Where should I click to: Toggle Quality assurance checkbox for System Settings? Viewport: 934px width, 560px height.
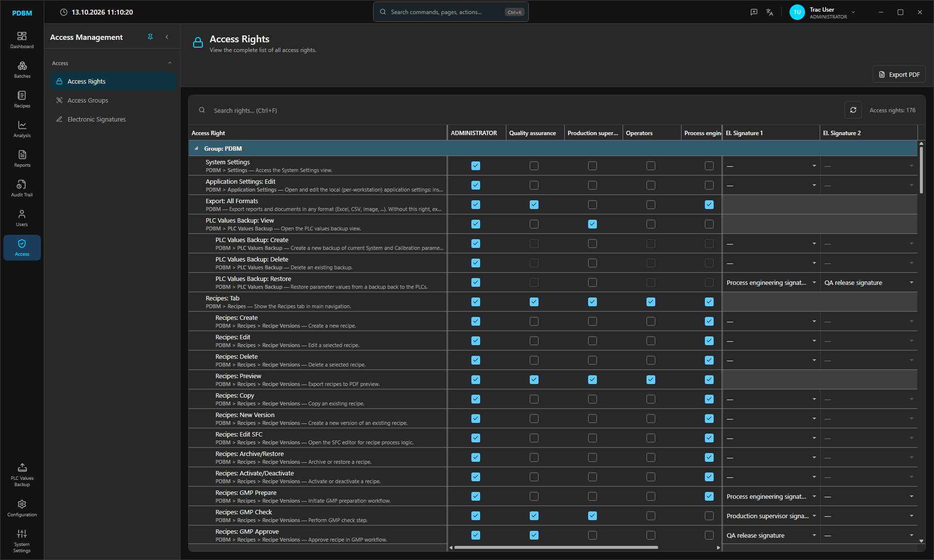coord(534,166)
